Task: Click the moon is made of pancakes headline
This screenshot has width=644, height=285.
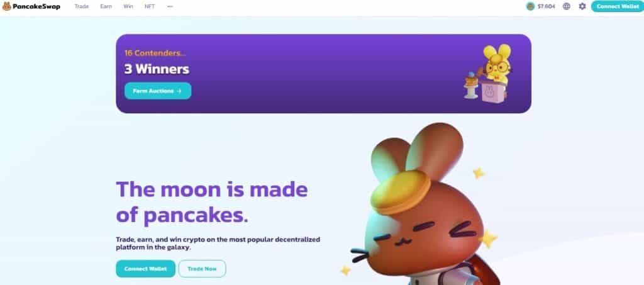Action: point(212,202)
